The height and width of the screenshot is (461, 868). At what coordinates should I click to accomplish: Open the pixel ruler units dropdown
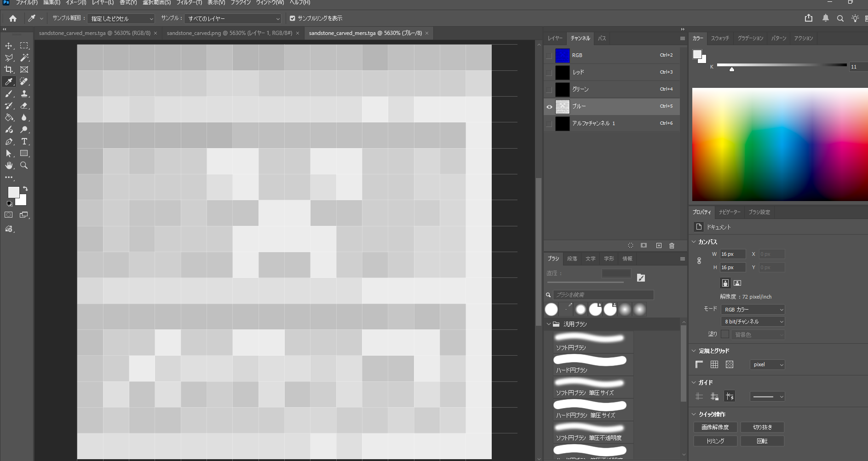[767, 364]
